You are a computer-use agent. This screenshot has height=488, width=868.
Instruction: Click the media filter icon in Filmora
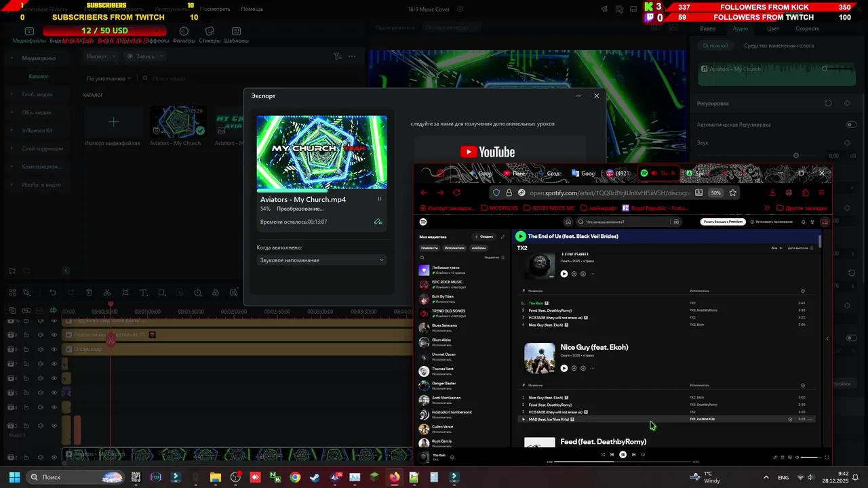coord(337,57)
